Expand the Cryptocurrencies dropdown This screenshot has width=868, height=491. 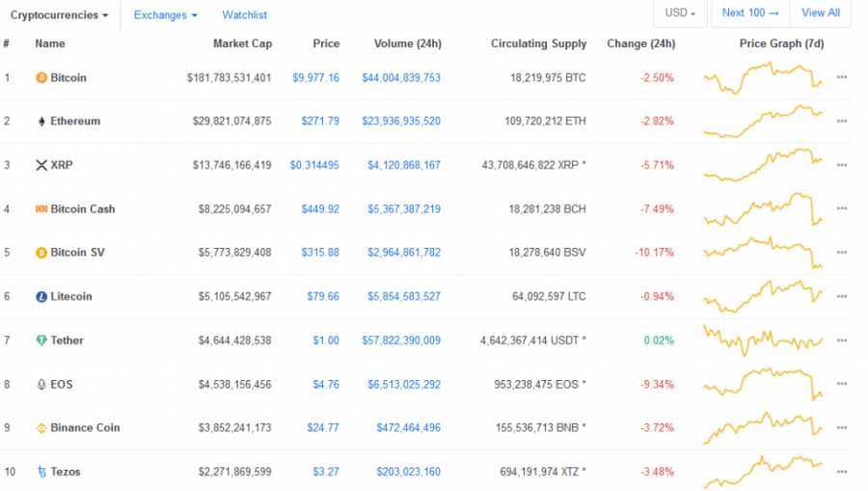(x=59, y=14)
